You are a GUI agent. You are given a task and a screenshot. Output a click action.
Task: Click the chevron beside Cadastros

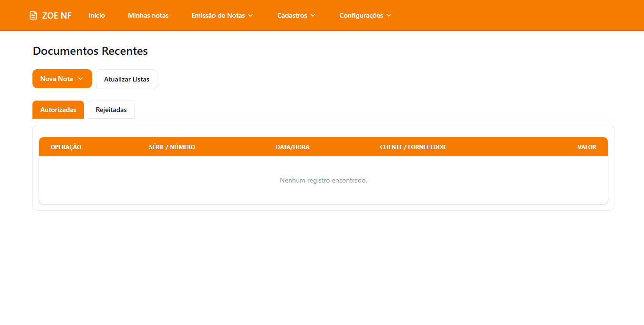coord(313,15)
